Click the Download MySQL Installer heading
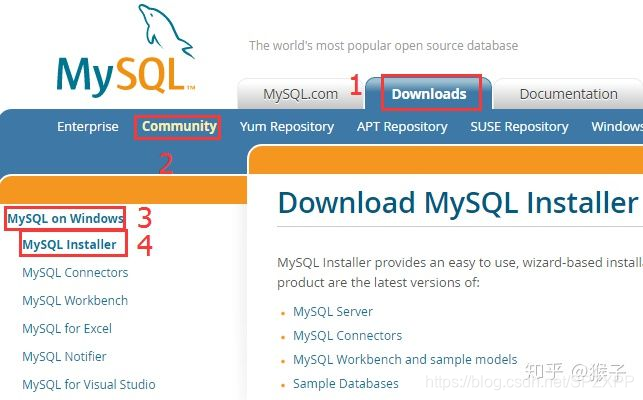 point(458,203)
